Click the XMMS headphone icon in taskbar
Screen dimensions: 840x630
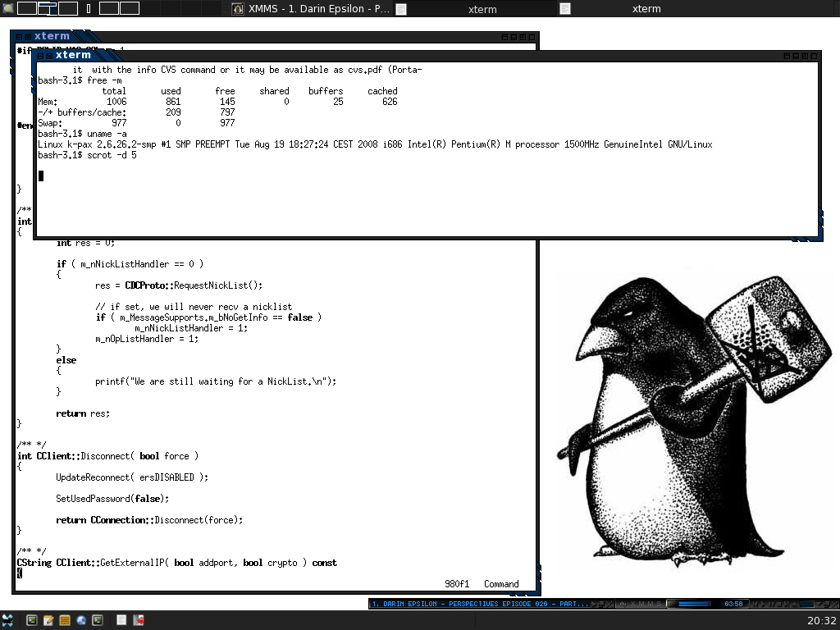click(238, 8)
